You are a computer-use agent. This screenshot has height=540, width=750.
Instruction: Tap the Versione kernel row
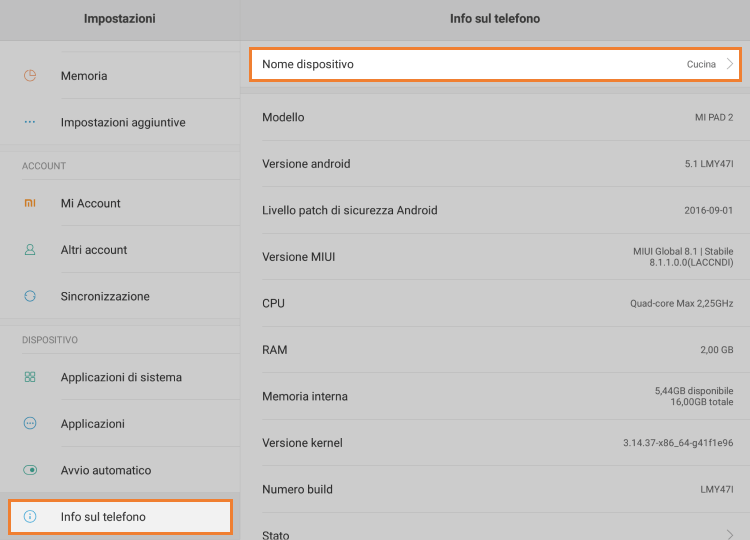tap(495, 443)
